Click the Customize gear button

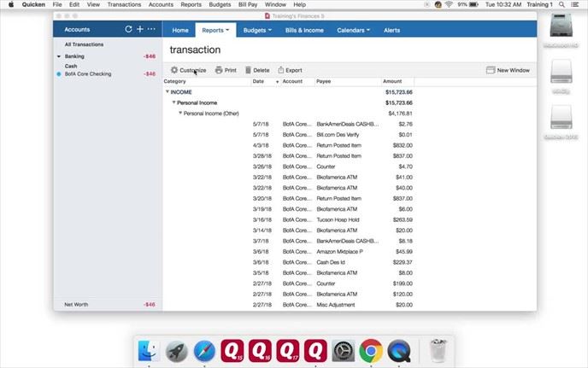(x=188, y=70)
